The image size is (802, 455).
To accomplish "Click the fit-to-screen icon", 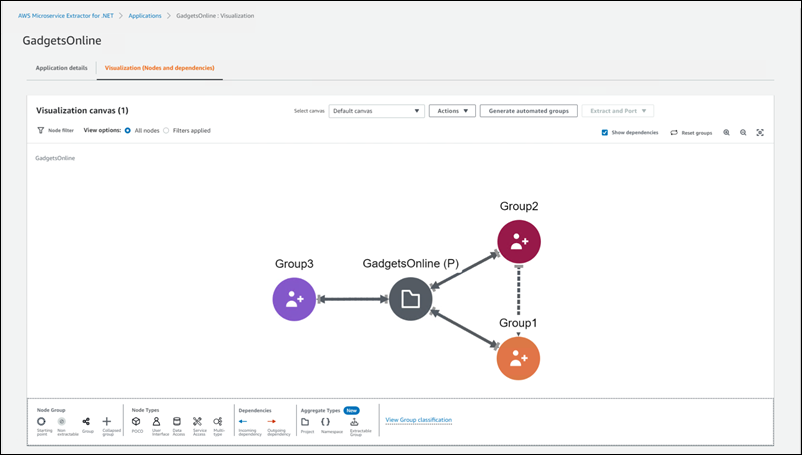I will [x=760, y=132].
